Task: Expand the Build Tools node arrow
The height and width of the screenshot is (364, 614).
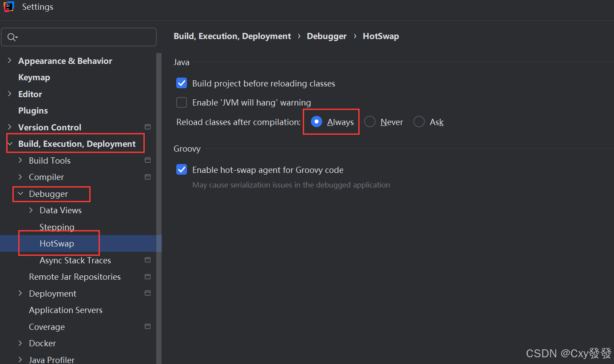Action: (x=20, y=160)
